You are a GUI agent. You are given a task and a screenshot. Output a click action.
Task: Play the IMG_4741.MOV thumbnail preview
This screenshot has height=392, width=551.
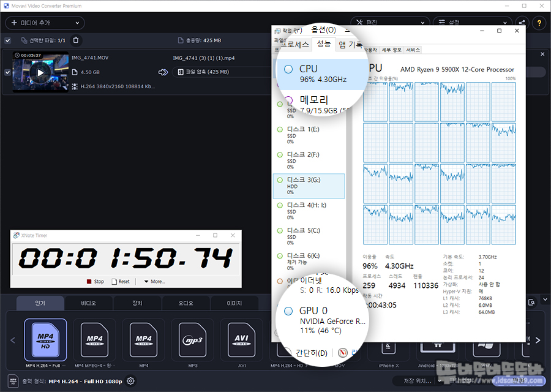coord(40,72)
